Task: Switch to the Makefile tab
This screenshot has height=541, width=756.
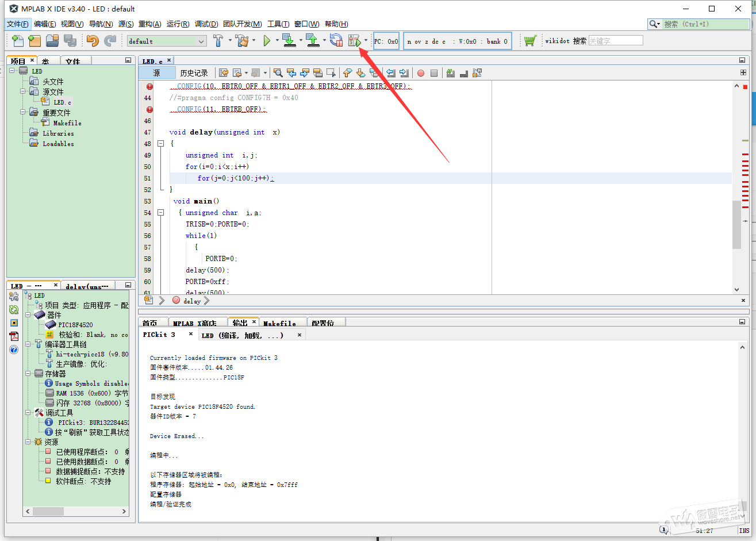Action: click(279, 324)
